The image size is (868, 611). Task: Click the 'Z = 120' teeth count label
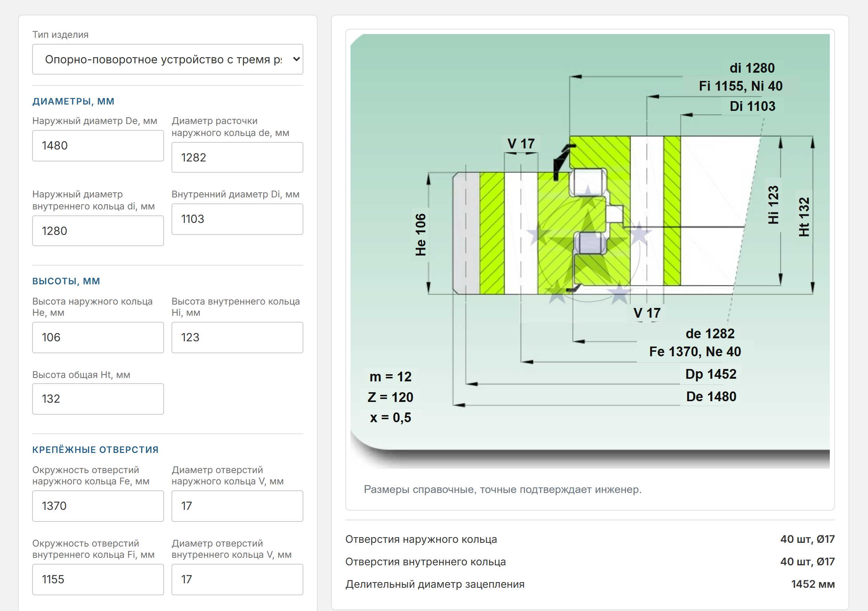(x=391, y=397)
